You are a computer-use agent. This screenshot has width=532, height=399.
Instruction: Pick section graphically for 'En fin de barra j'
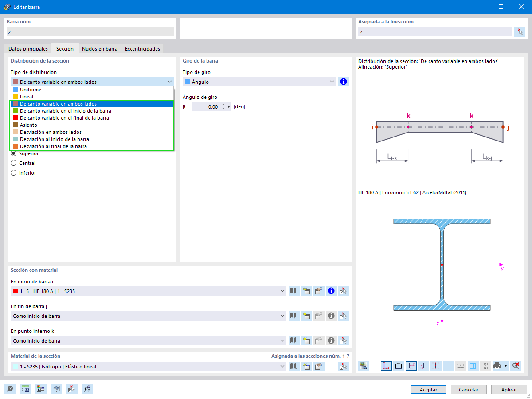click(343, 316)
